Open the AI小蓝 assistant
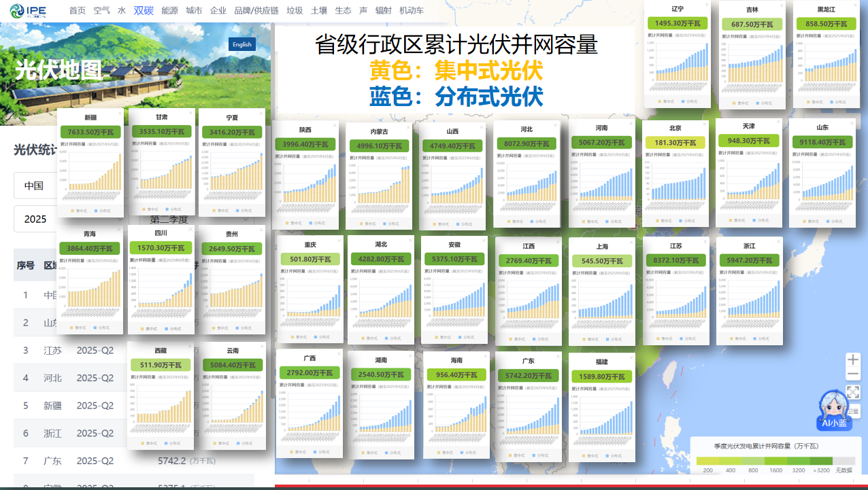Screen dimensions: 868x490 [833, 410]
